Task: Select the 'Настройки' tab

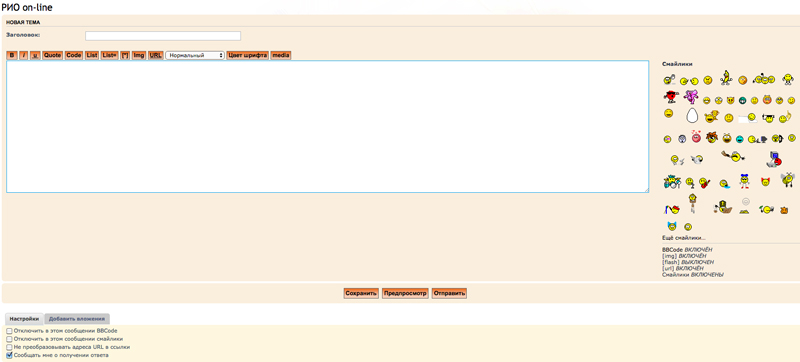Action: (x=24, y=319)
